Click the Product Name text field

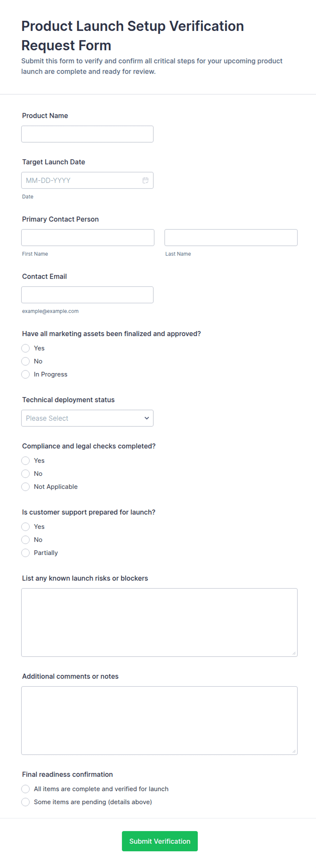[87, 134]
